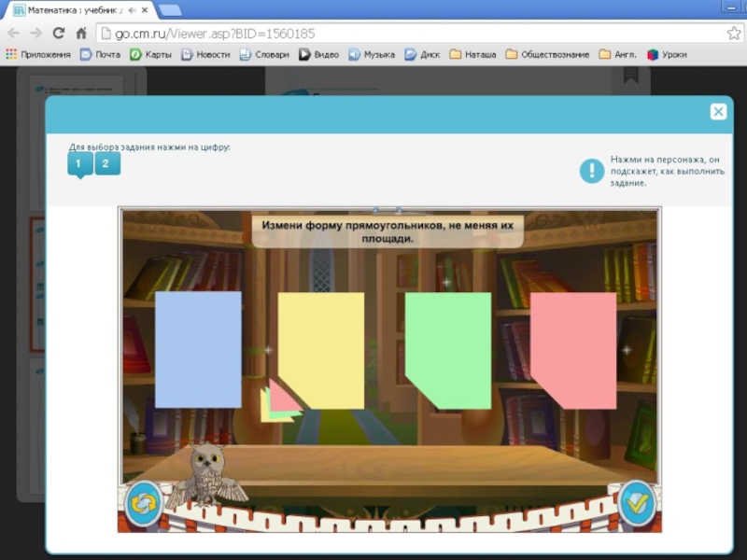Image resolution: width=747 pixels, height=560 pixels.
Task: Click the exclamation mark info icon
Action: [x=592, y=171]
